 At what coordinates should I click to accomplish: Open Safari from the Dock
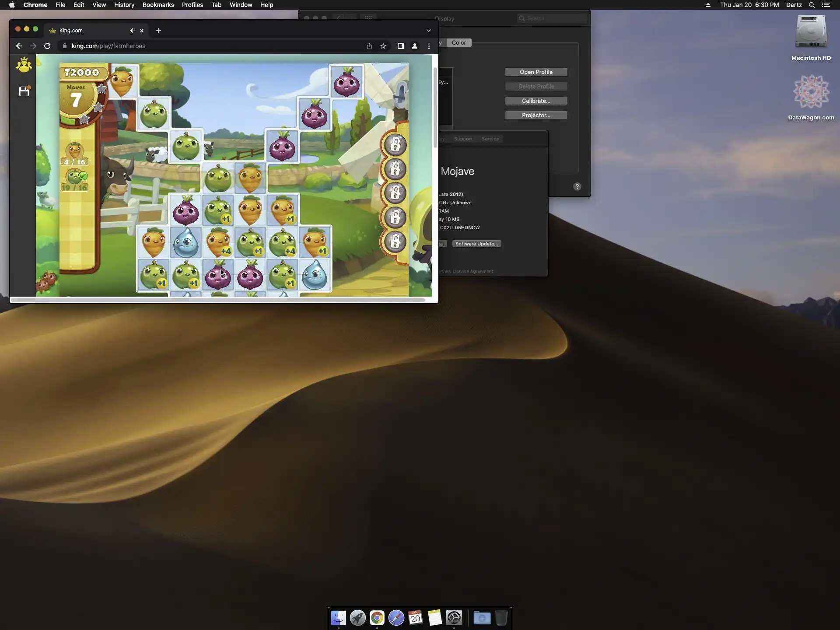396,618
